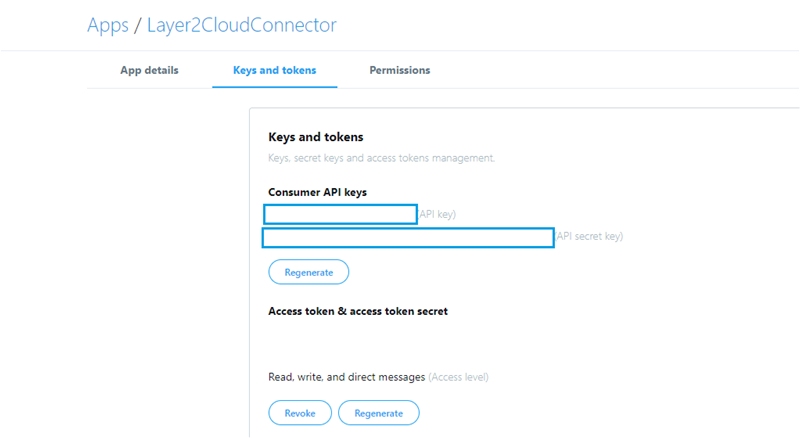Click the keys management description text
The image size is (800, 438).
click(x=381, y=158)
